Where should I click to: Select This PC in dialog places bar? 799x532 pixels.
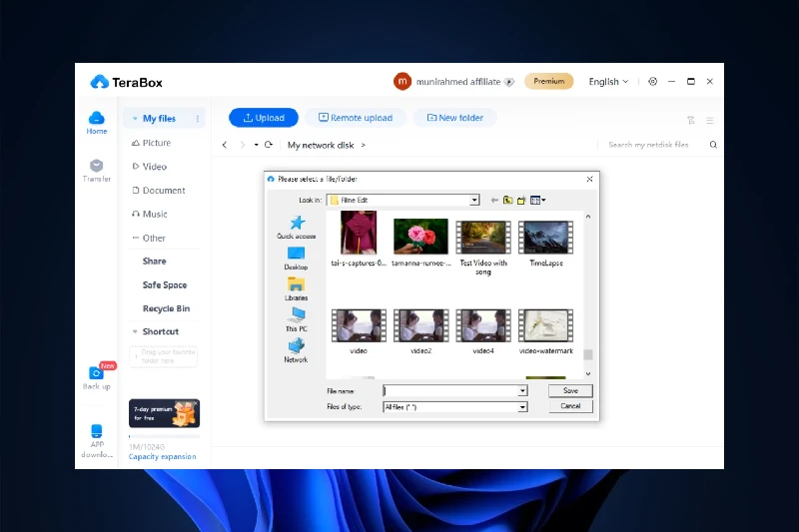296,318
